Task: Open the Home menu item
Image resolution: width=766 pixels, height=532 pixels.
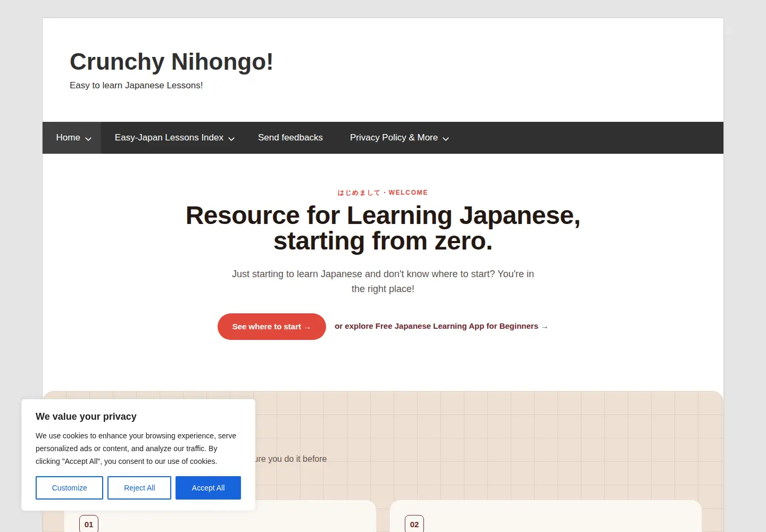Action: pyautogui.click(x=68, y=138)
